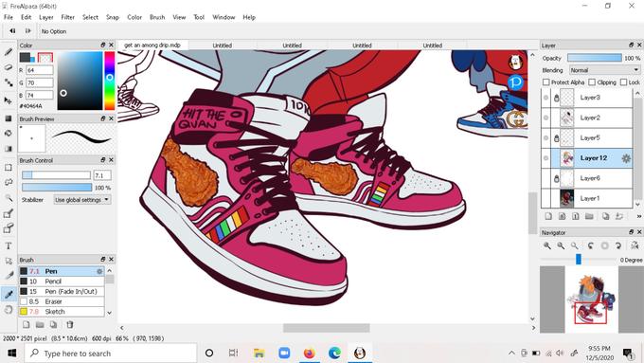Click the Redo arrow in top toolbar
644x363 pixels.
click(x=27, y=31)
